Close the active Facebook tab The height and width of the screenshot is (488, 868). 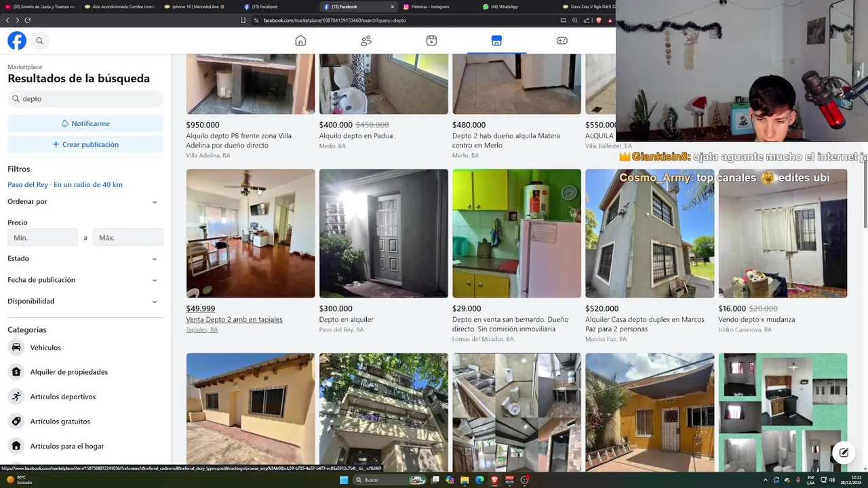point(392,7)
